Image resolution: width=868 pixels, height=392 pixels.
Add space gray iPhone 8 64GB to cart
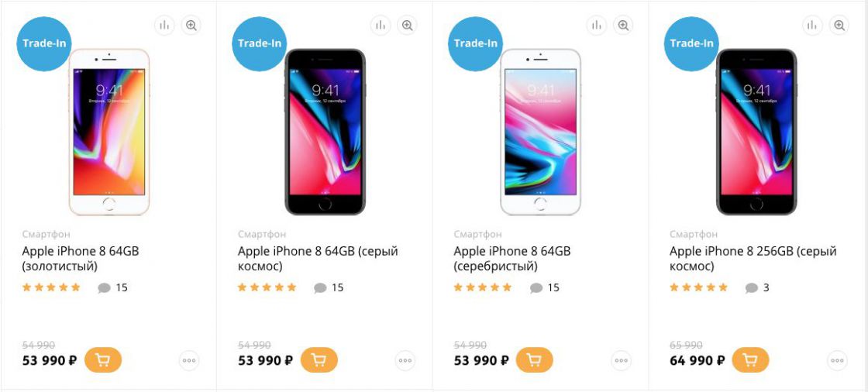click(x=319, y=360)
